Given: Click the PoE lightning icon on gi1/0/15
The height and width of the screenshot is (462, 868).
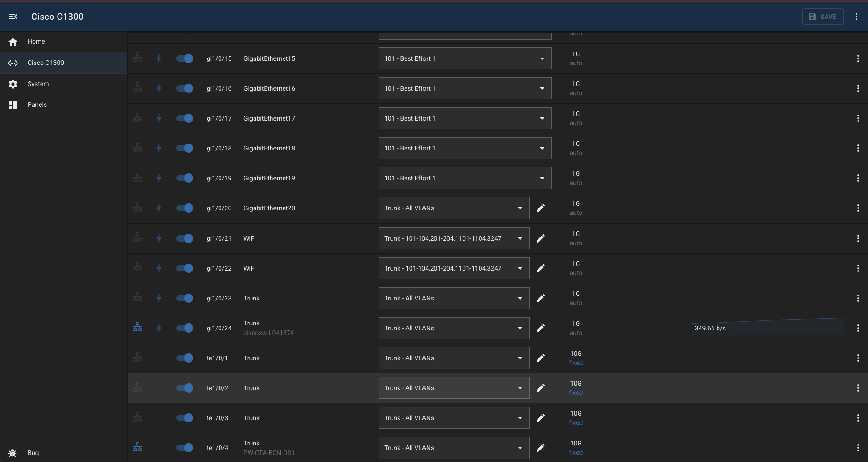Looking at the screenshot, I should tap(159, 58).
